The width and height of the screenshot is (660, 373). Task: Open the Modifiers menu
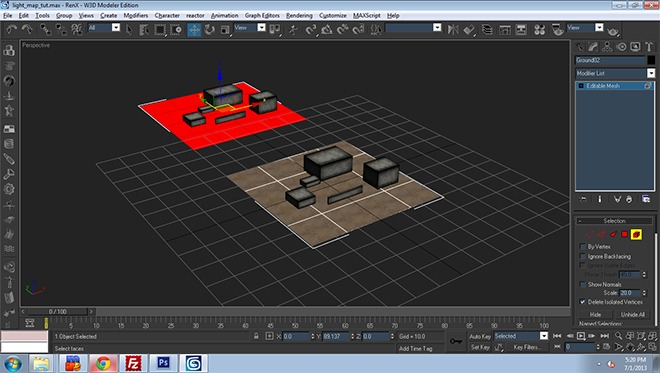point(136,16)
